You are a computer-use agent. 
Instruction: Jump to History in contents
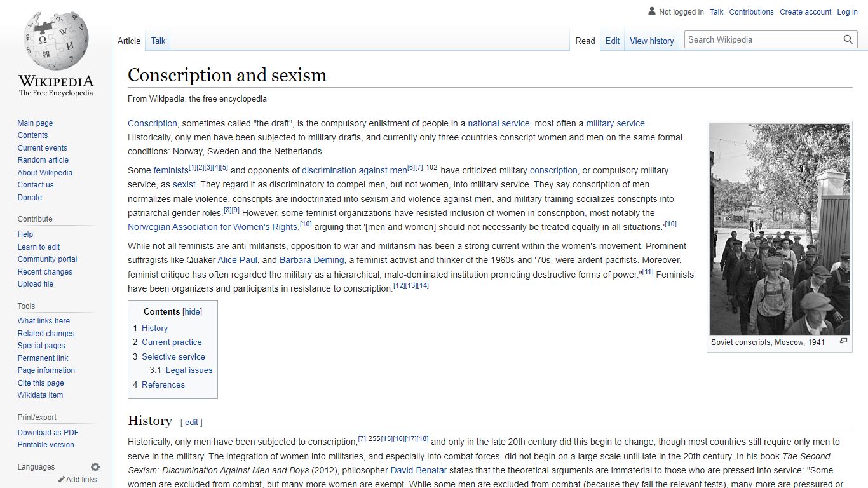tap(154, 328)
